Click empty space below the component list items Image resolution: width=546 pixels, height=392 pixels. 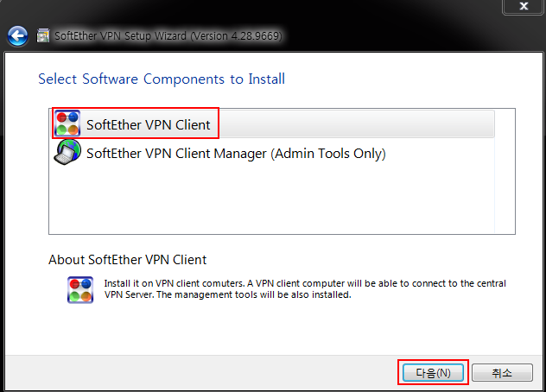click(x=271, y=200)
